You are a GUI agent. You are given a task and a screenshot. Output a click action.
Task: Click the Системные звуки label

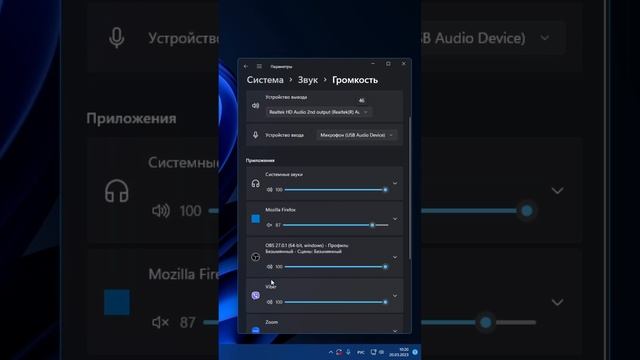284,174
